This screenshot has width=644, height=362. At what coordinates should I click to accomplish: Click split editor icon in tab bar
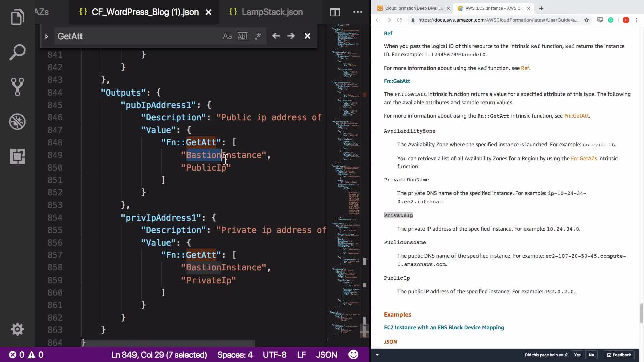coord(335,12)
